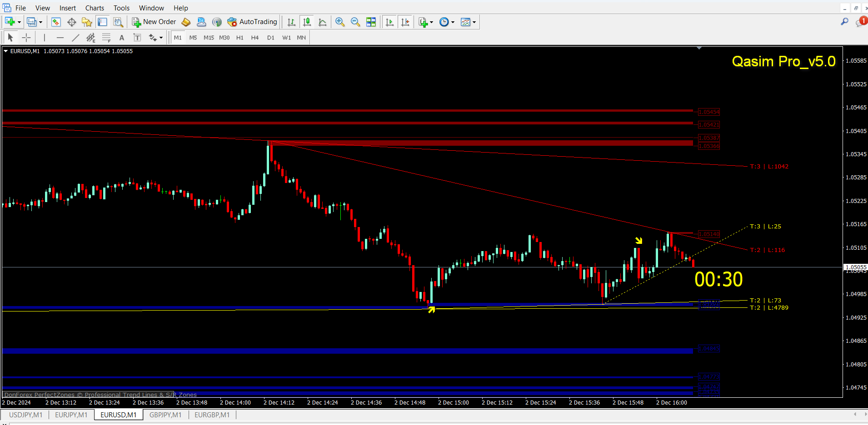Open the Strategy Tester

118,22
